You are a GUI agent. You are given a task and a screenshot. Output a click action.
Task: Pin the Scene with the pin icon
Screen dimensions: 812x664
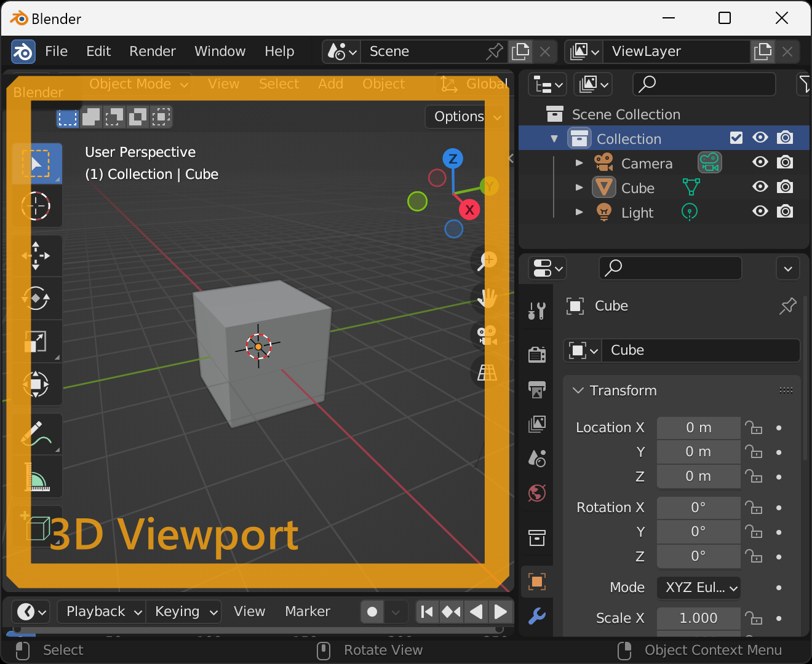coord(494,52)
